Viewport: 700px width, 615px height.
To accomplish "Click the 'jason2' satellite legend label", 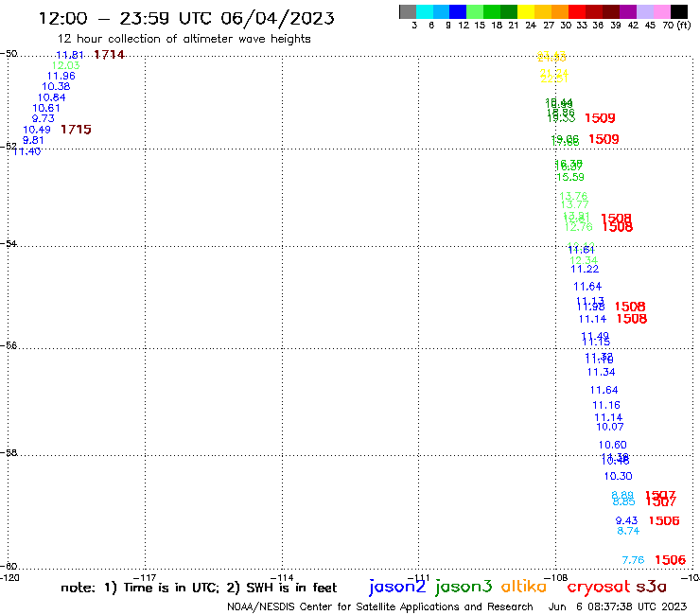I will pos(397,587).
